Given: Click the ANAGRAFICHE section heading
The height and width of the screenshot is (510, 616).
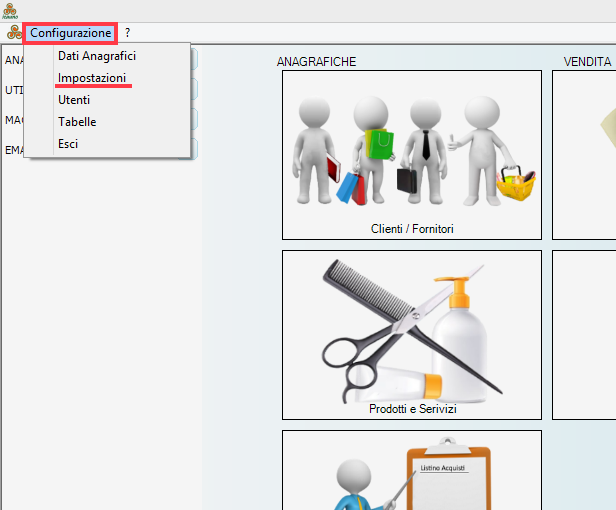Looking at the screenshot, I should [316, 62].
